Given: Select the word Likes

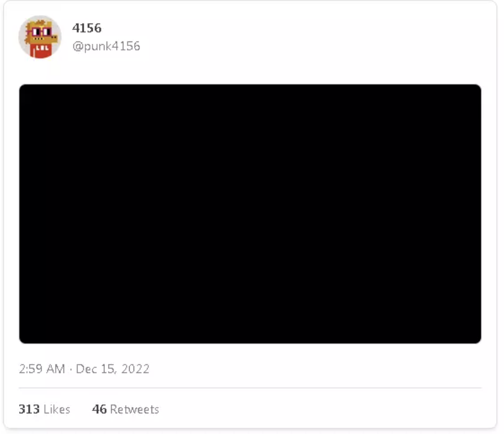Looking at the screenshot, I should [57, 409].
